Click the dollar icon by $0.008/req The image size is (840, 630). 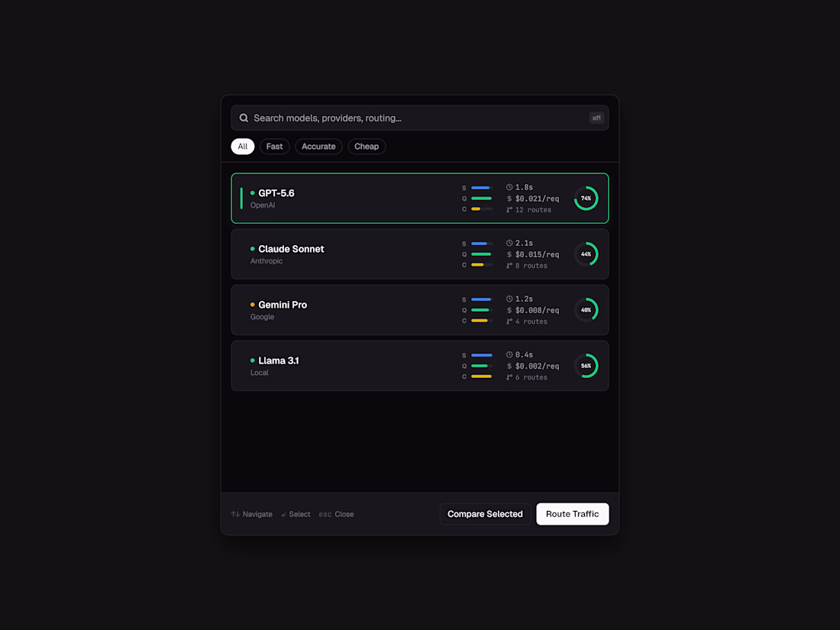pos(509,309)
